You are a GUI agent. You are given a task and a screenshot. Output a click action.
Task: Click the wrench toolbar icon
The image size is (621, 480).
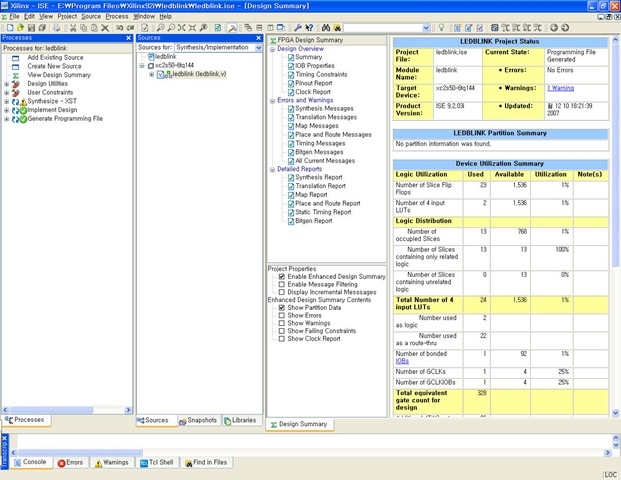[298, 27]
